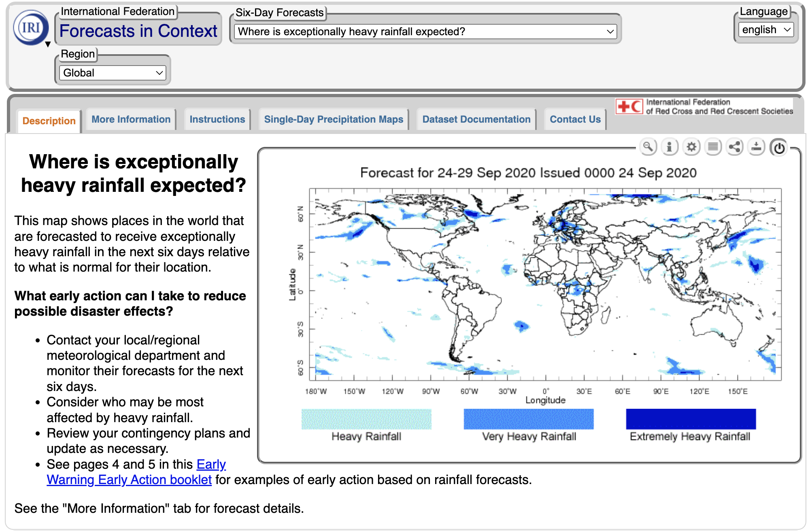
Task: Expand the small arrow beside the IRI logo
Action: point(48,44)
